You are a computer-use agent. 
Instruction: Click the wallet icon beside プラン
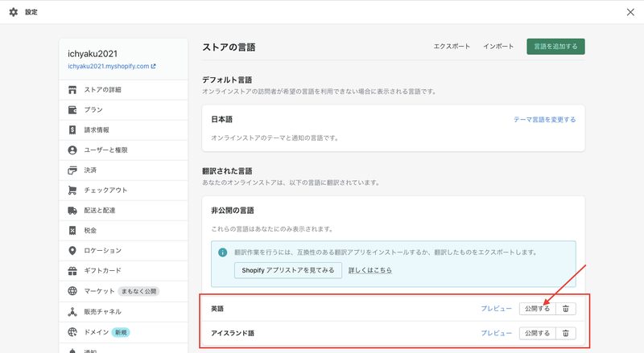click(x=72, y=109)
